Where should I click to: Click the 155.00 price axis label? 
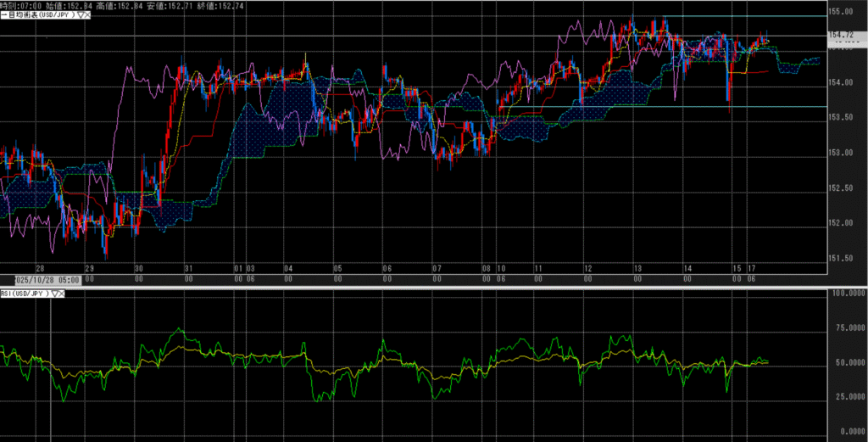(x=840, y=12)
